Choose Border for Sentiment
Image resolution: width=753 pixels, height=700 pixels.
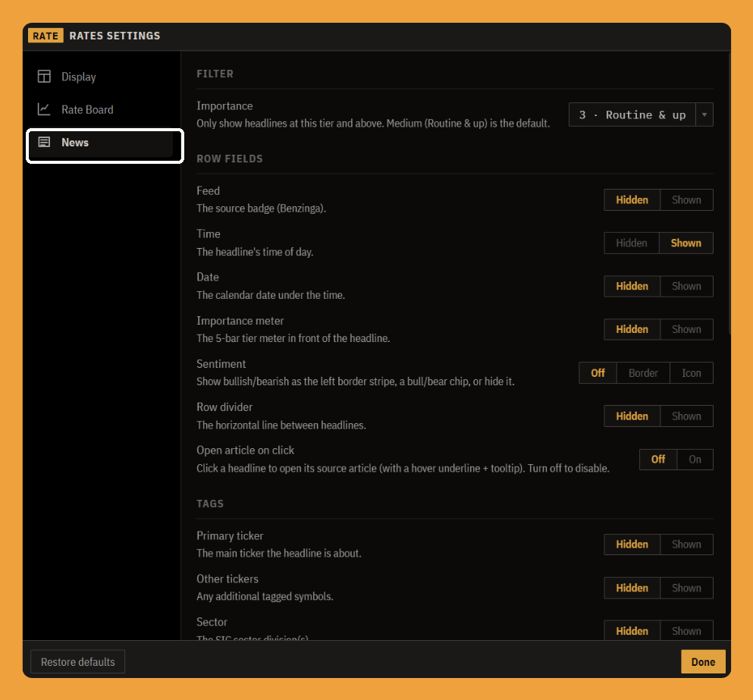(x=643, y=373)
